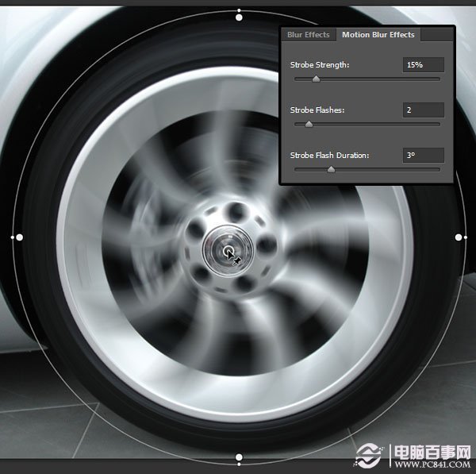Click the Strobe Flashes slider thumb
Screen dimensions: 476x474
point(309,125)
